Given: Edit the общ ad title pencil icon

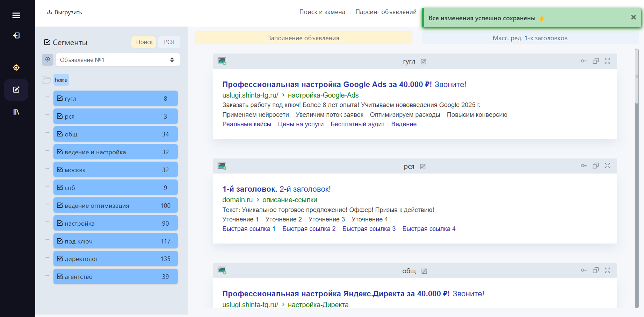Looking at the screenshot, I should tap(424, 271).
